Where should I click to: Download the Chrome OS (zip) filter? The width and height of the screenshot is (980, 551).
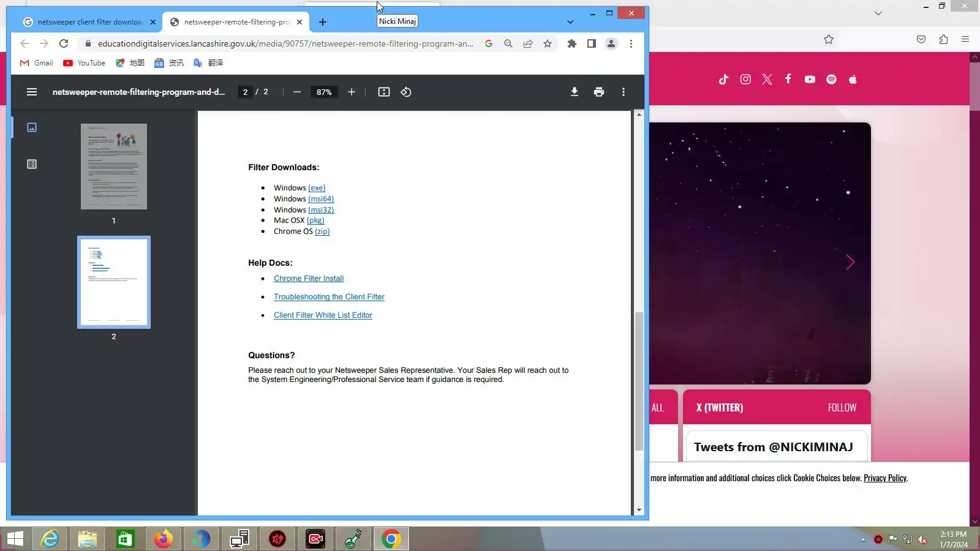tap(322, 231)
